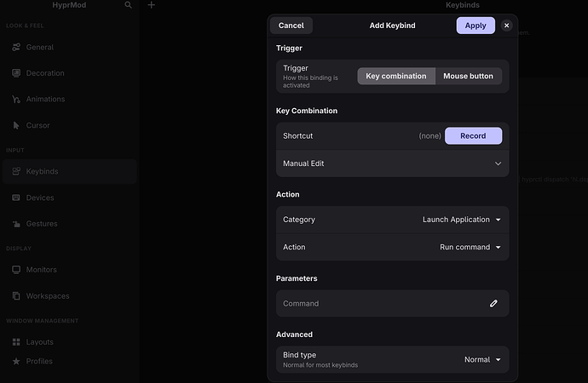
Task: Click the Animations icon in sidebar
Action: [16, 100]
